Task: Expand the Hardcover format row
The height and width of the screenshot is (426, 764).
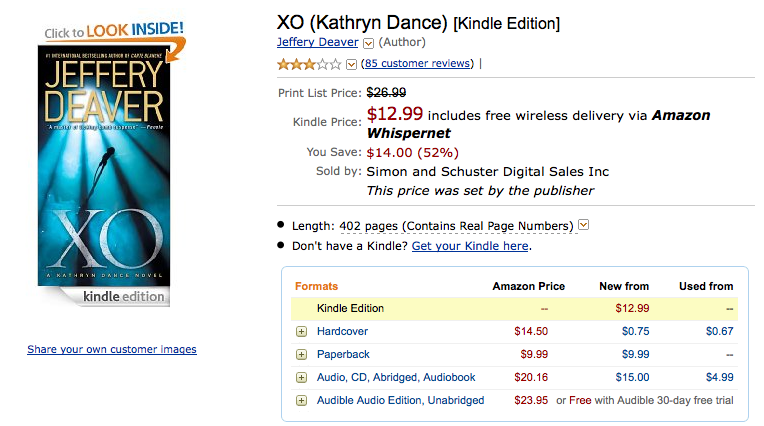Action: [302, 331]
